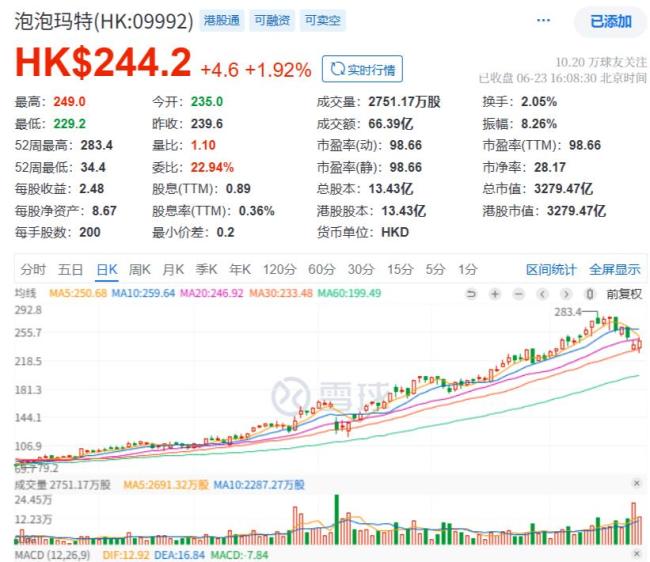
Task: Click the stock title 泡泡玛特(HK:09992)
Action: click(104, 21)
